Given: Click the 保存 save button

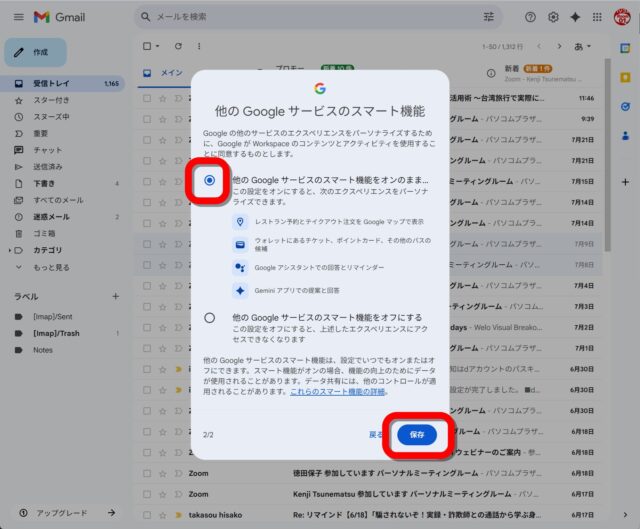Looking at the screenshot, I should [417, 435].
